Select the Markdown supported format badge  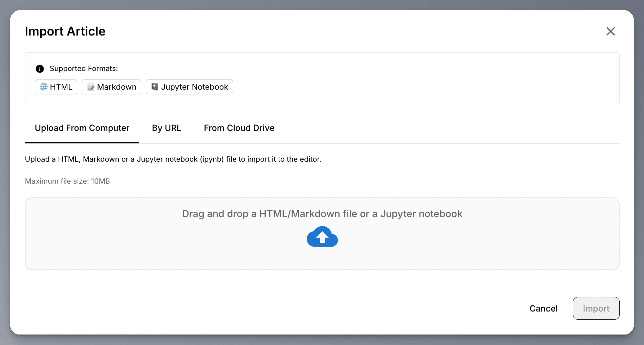point(111,87)
